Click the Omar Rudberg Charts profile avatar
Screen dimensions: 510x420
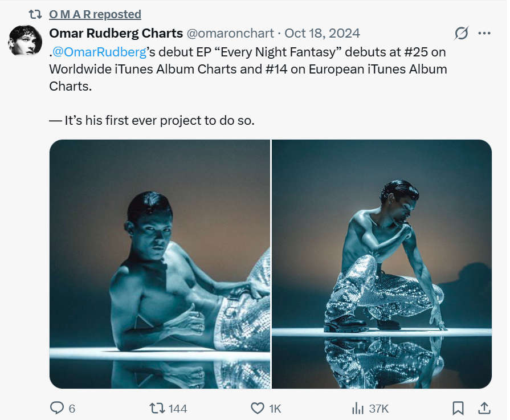23,40
